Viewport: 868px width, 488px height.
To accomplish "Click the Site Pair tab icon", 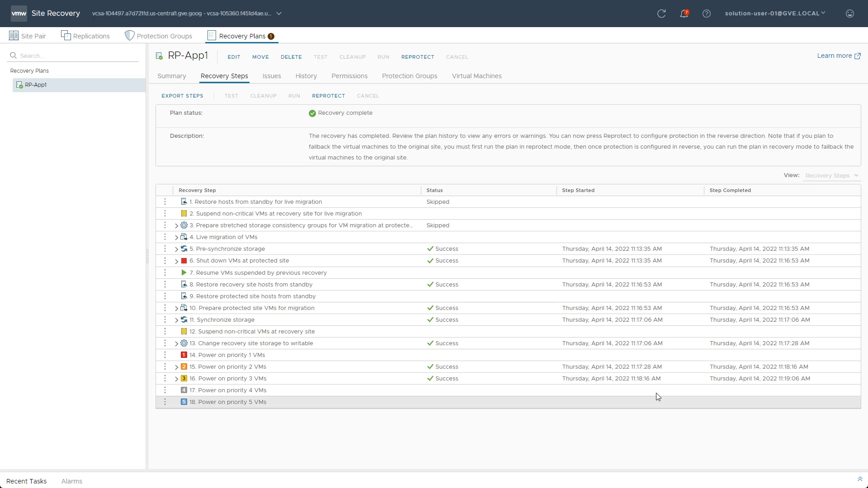I will coord(14,36).
